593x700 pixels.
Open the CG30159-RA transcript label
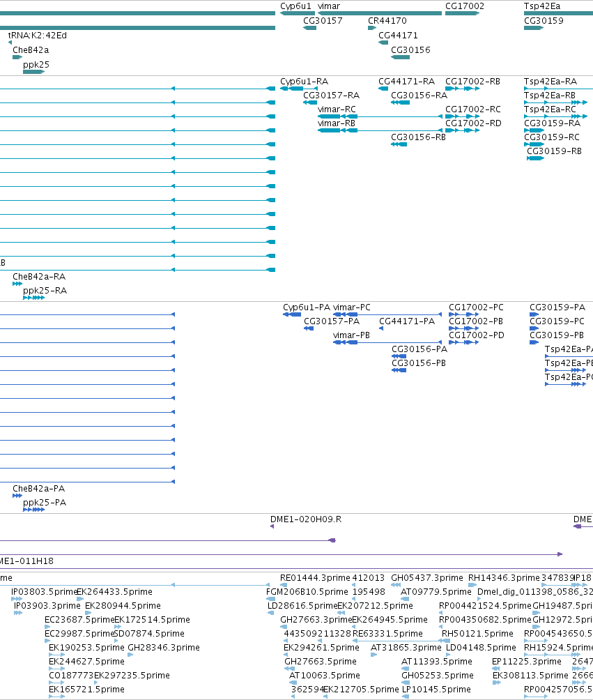pyautogui.click(x=552, y=123)
